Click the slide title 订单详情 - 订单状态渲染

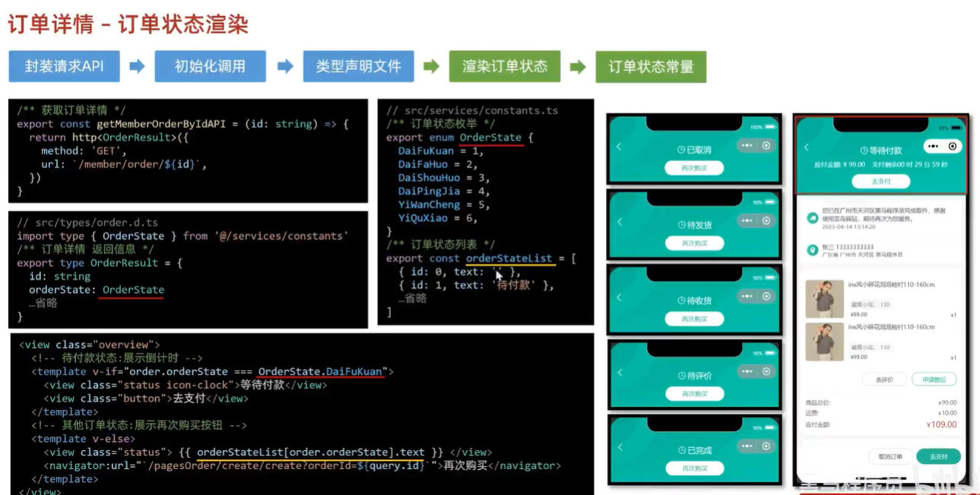point(128,24)
